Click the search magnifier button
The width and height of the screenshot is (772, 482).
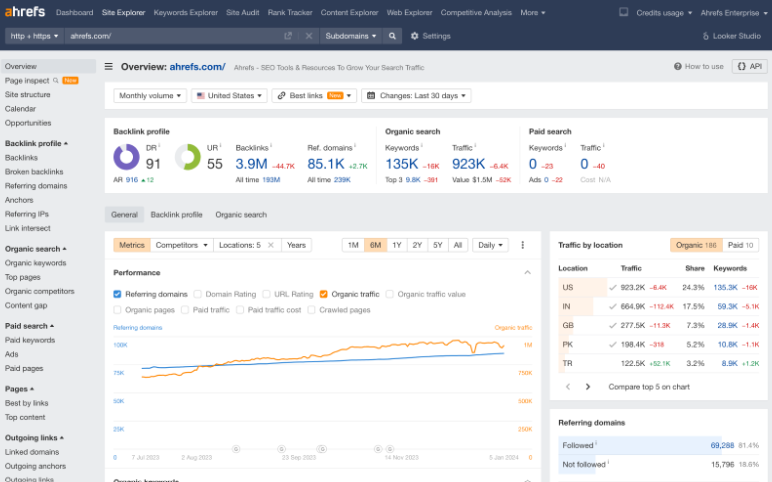[x=392, y=36]
